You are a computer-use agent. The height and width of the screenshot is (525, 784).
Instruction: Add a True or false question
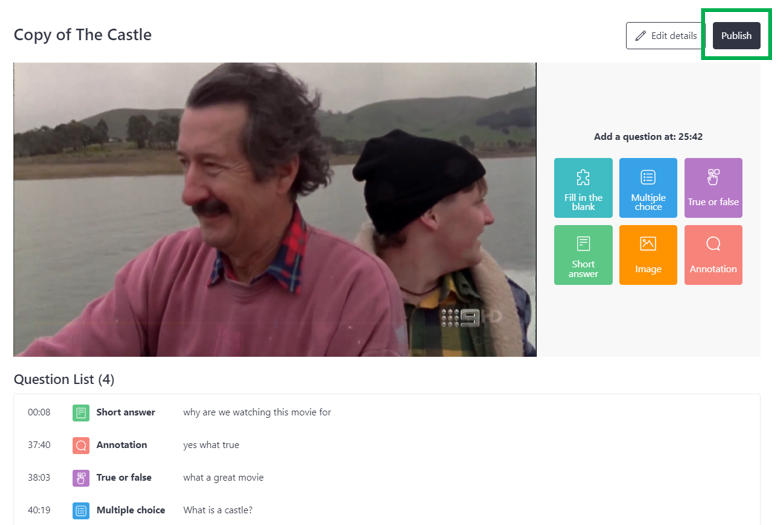click(713, 188)
